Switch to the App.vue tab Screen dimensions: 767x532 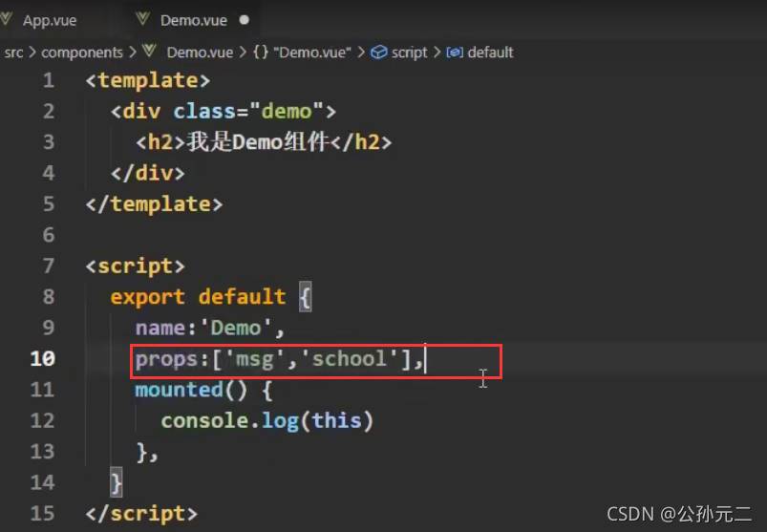[x=50, y=20]
